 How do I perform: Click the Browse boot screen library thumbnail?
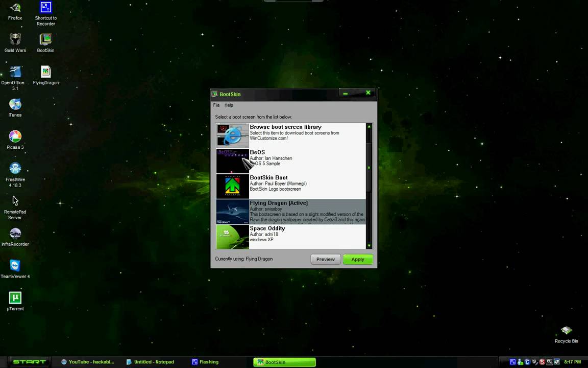point(233,135)
